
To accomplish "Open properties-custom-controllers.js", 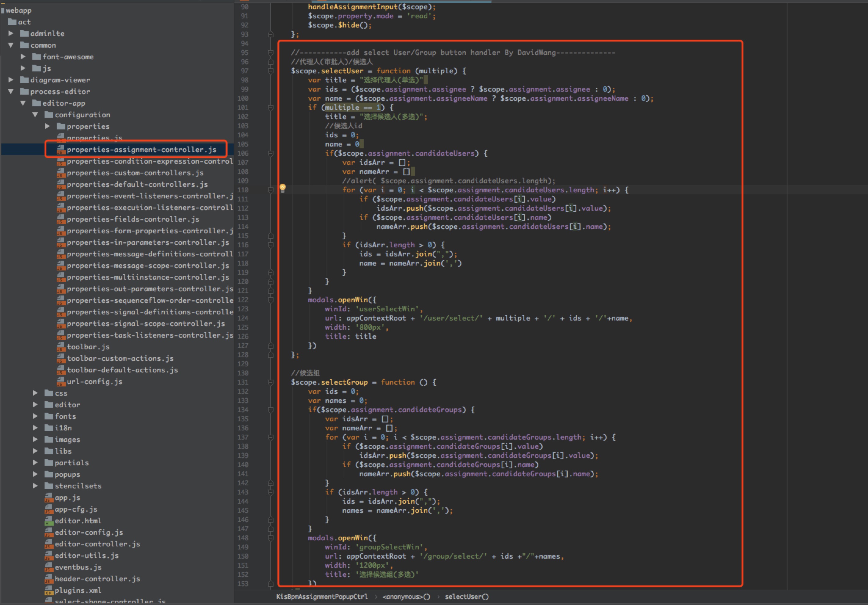I will tap(135, 173).
